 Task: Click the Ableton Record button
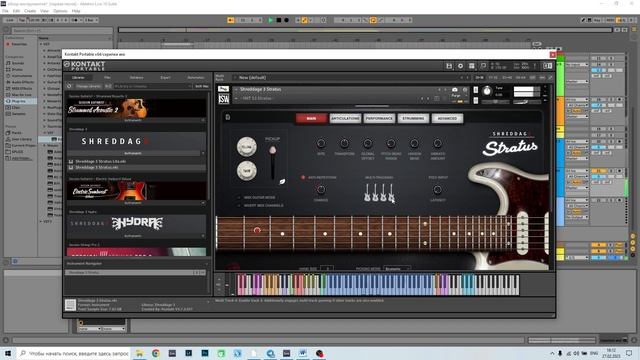286,20
